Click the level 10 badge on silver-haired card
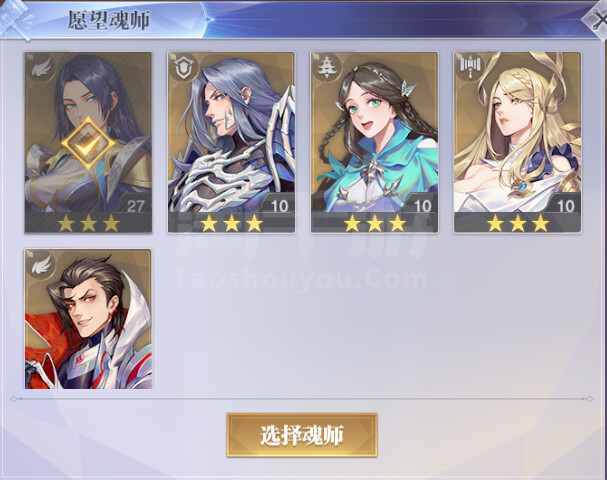607x480 pixels. pos(278,205)
